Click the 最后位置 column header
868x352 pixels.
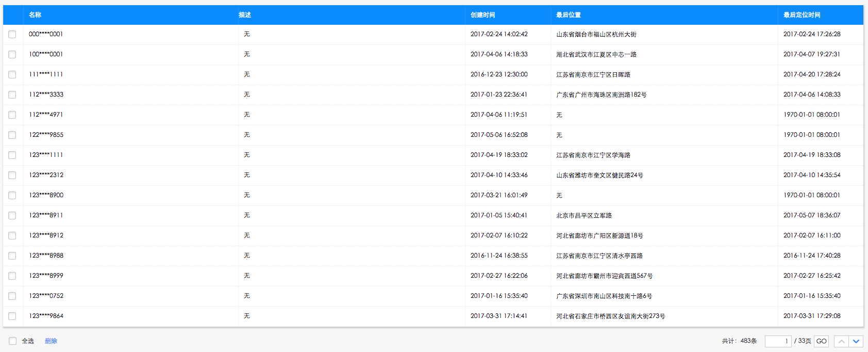coord(568,15)
